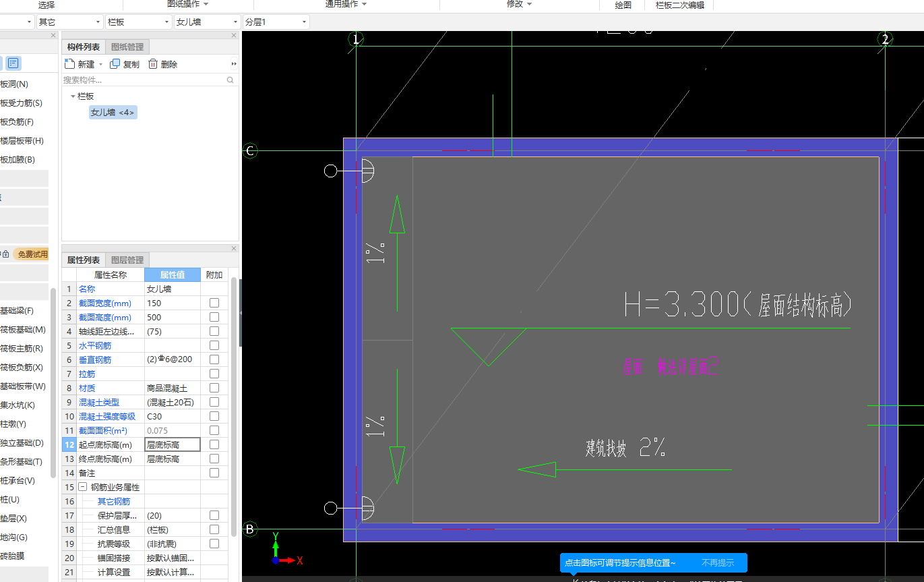
Task: Click the 起点底标高 value field 层底标高
Action: tap(173, 444)
